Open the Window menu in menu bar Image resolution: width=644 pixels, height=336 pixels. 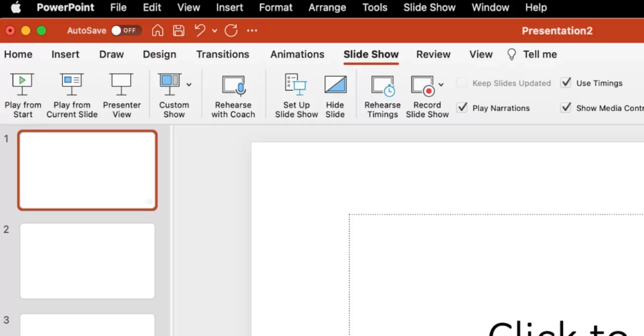491,8
